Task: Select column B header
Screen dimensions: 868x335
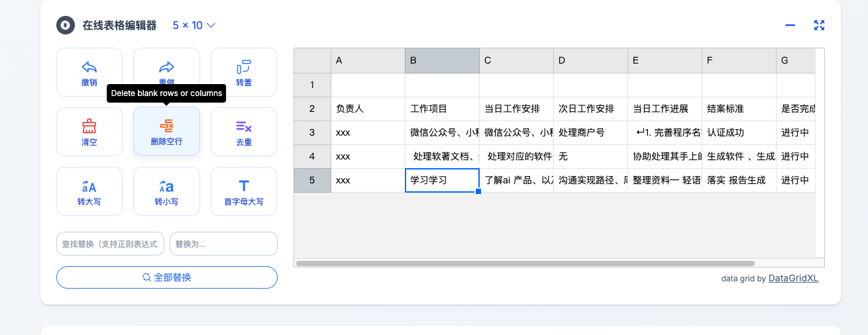Action: point(442,60)
